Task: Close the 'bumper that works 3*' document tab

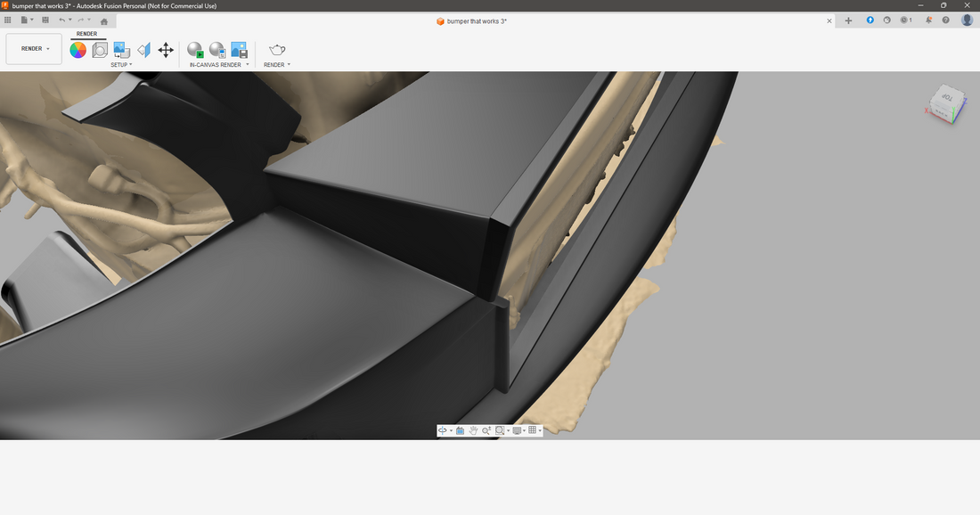Action: [829, 21]
